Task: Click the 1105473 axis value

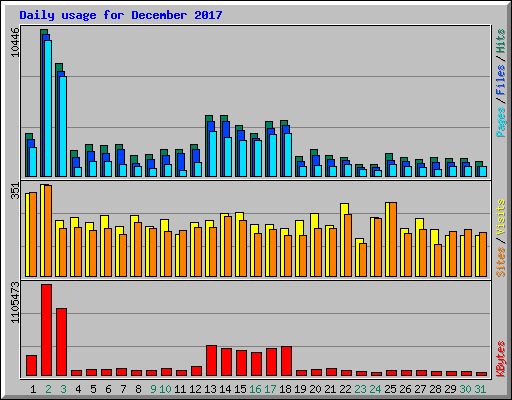Action: click(15, 302)
